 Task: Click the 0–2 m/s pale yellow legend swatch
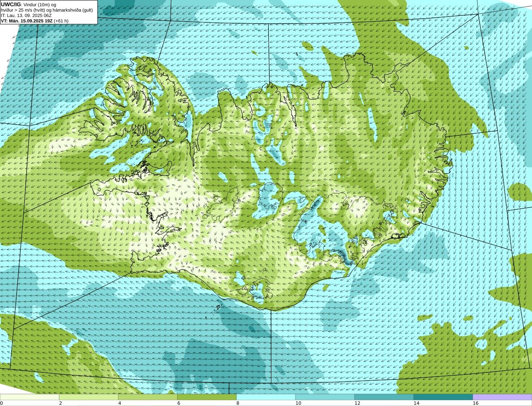30,397
